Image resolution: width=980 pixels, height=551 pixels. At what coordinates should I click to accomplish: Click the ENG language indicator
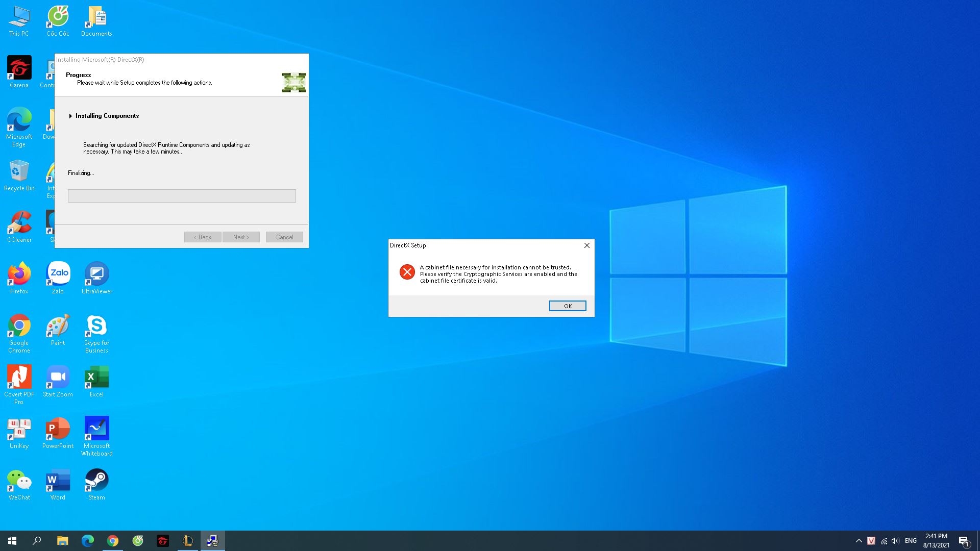point(910,541)
